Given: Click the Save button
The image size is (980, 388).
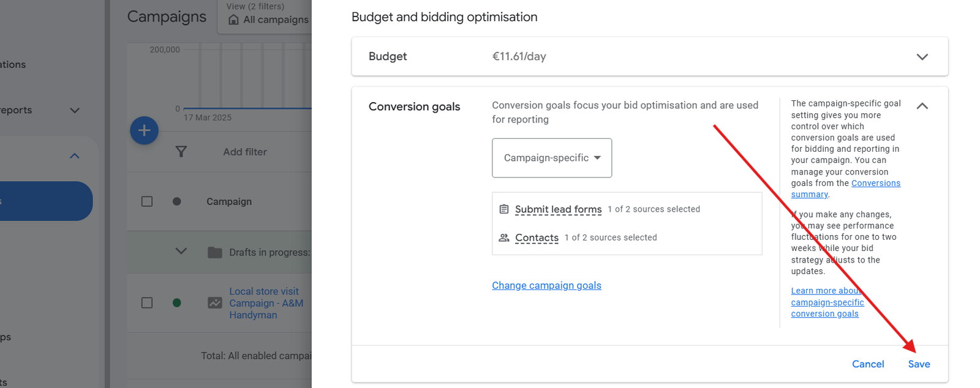Looking at the screenshot, I should [x=919, y=364].
